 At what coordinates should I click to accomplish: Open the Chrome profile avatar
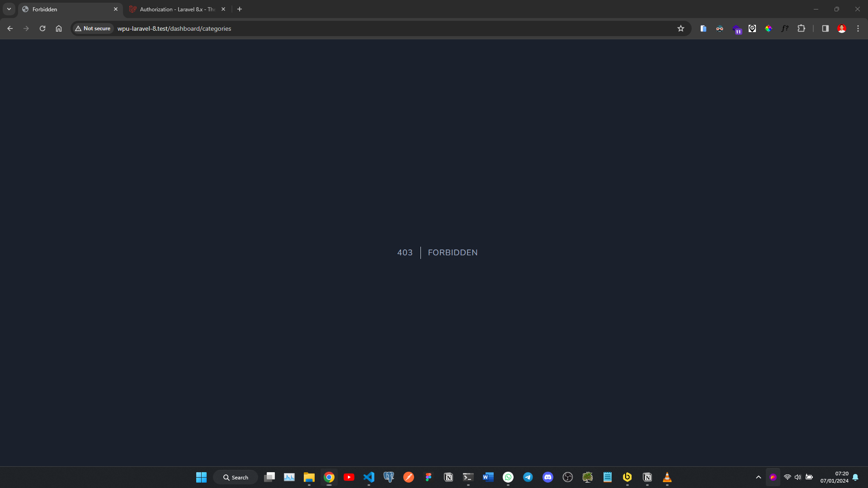click(842, 28)
